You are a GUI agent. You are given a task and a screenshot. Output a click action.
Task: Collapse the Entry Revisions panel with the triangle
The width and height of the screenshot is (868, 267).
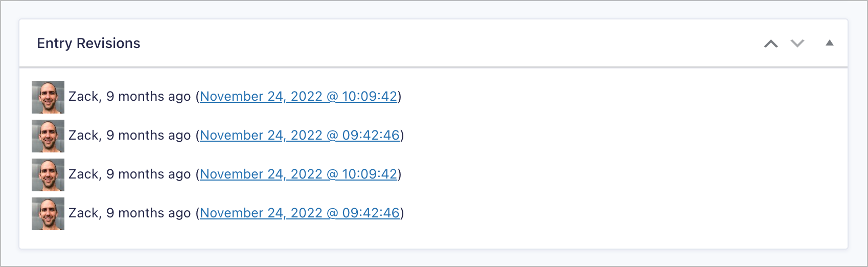coord(830,43)
